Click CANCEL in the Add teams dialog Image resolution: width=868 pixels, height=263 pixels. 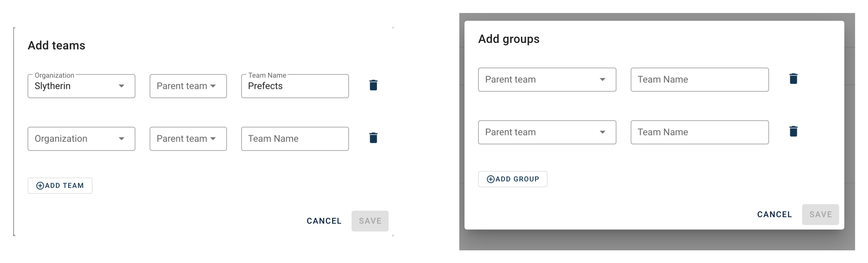tap(323, 221)
